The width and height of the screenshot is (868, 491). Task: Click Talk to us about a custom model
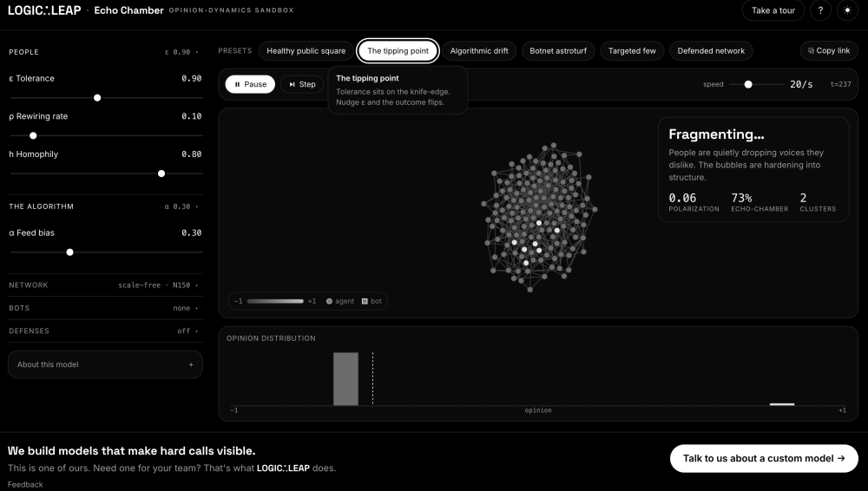tap(764, 458)
